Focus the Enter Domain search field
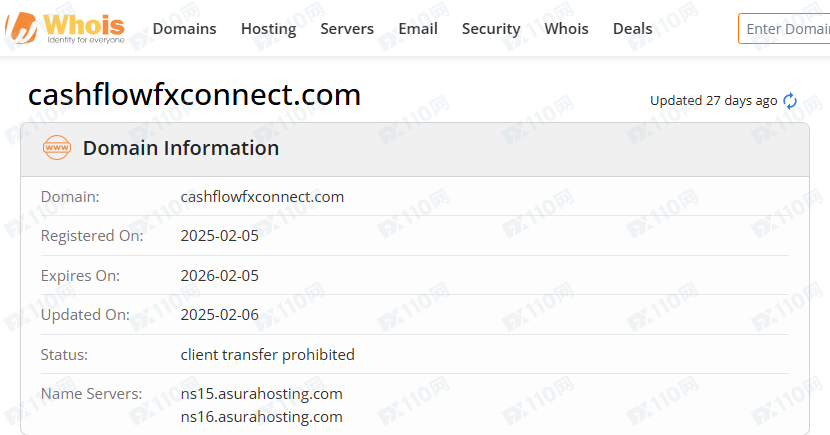This screenshot has height=435, width=830. pyautogui.click(x=786, y=29)
